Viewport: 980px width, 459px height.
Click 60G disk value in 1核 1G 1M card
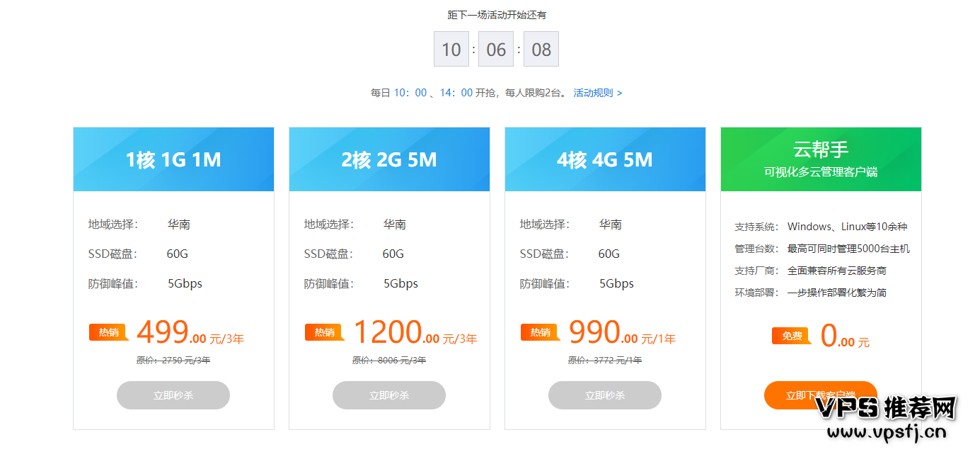[178, 254]
